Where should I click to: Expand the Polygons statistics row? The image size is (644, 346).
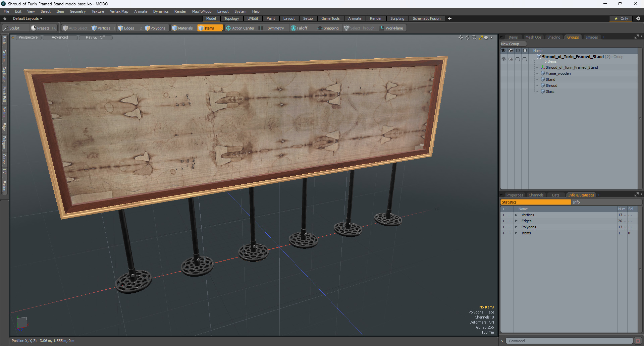pos(516,227)
